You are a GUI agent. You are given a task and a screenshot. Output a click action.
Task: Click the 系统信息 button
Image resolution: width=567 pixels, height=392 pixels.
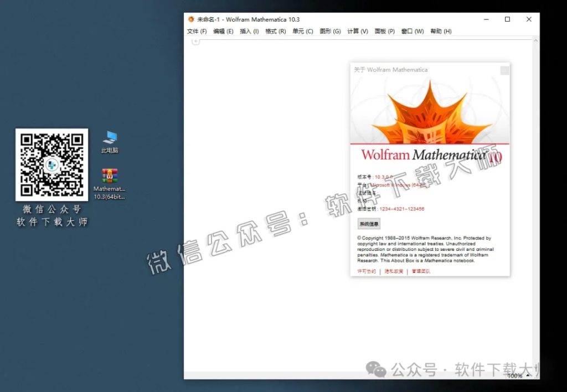click(x=369, y=224)
